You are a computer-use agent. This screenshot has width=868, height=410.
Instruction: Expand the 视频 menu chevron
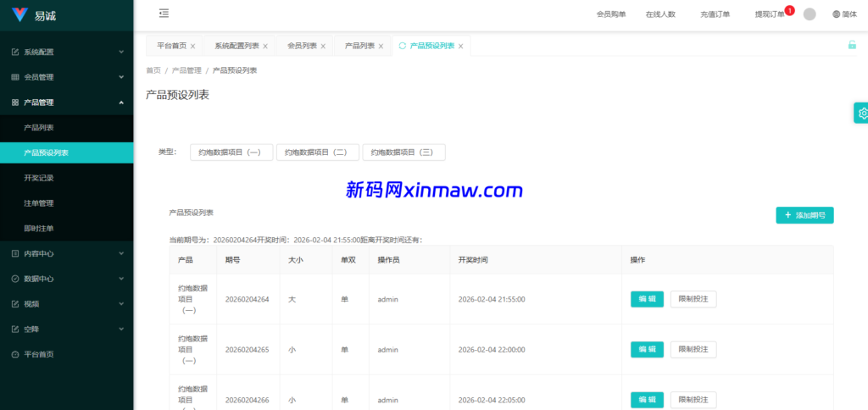tap(121, 304)
